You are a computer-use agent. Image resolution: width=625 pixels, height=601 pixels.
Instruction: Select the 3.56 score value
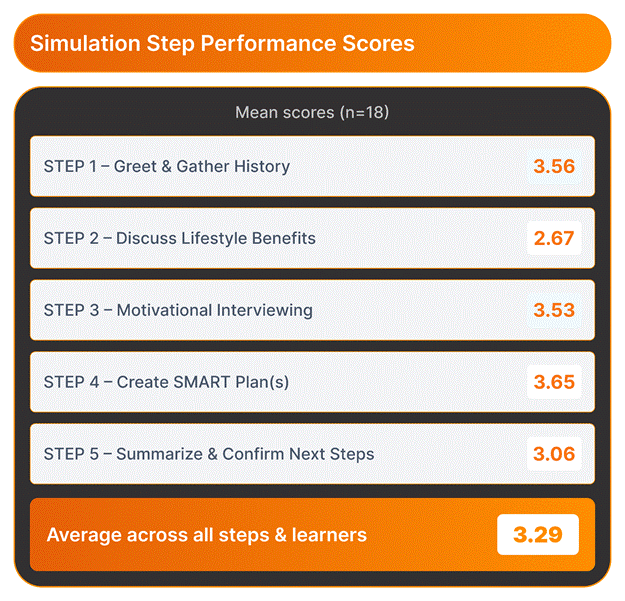tap(554, 166)
